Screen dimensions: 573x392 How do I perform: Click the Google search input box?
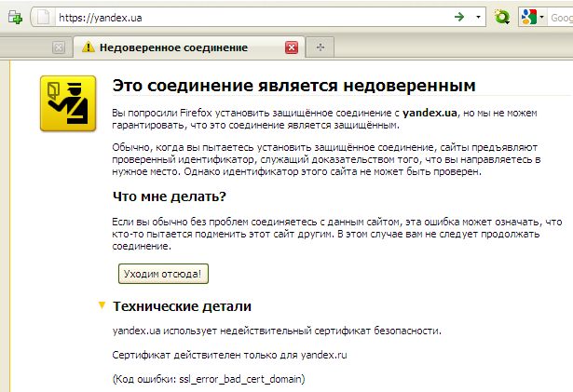point(561,18)
